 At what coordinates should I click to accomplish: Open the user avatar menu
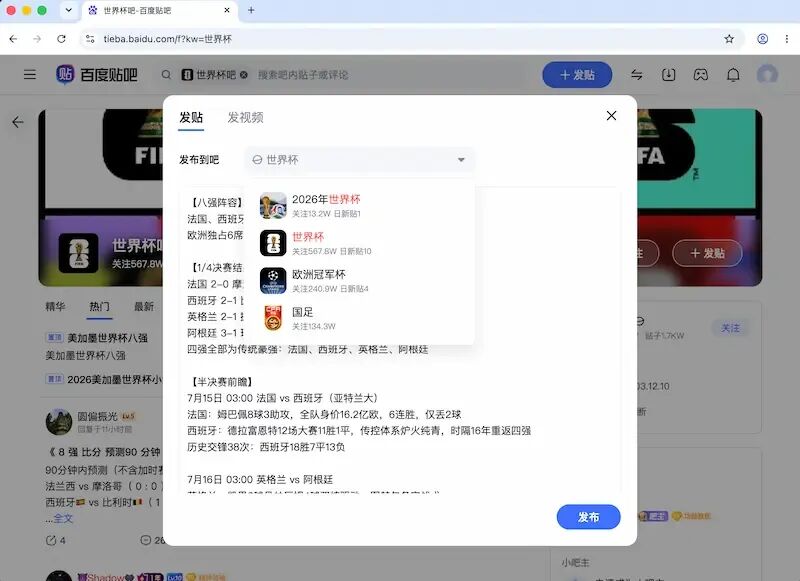click(x=767, y=74)
